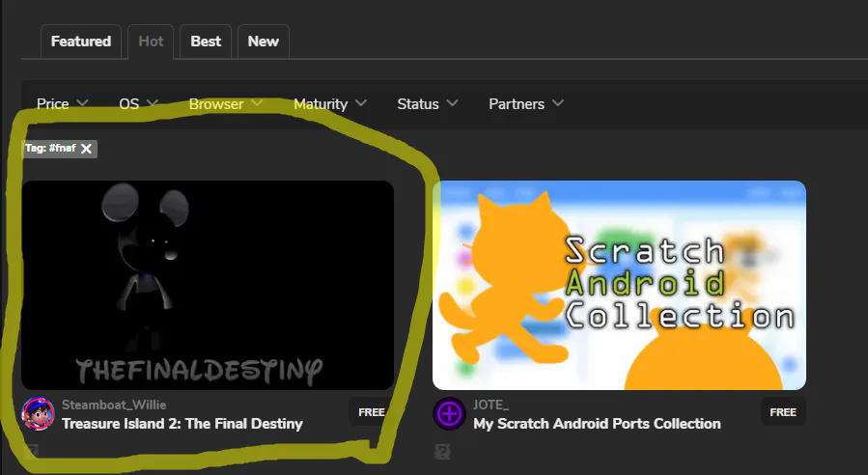Expand the Browser filter dropdown
The image size is (868, 475).
coord(225,104)
